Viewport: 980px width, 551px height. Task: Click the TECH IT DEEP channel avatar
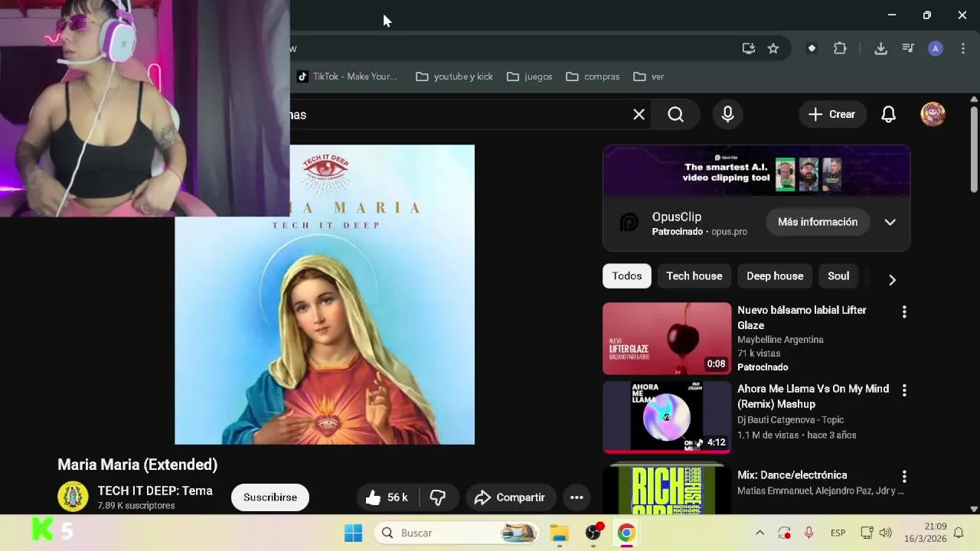[73, 497]
